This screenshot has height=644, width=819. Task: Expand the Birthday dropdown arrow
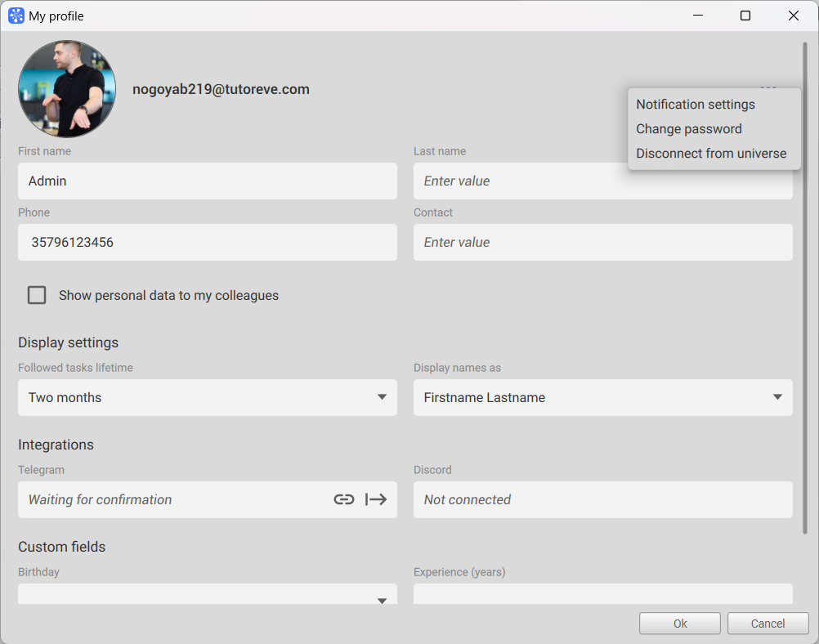pos(382,600)
